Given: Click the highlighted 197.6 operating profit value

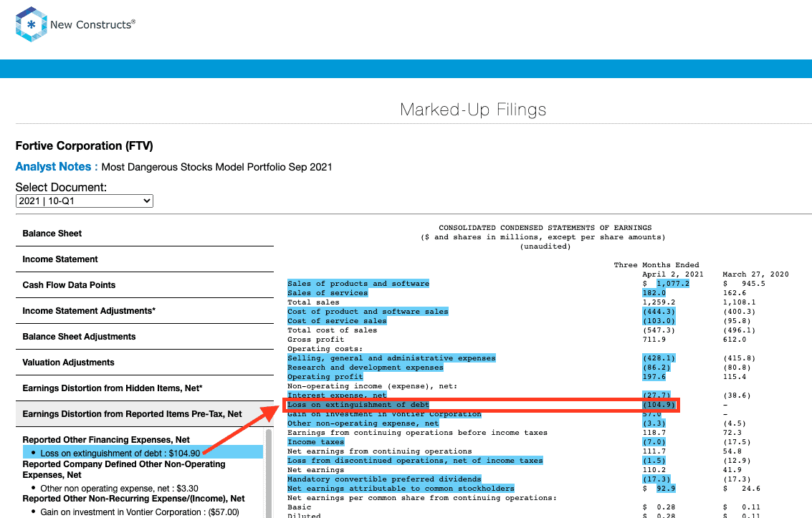Looking at the screenshot, I should (654, 377).
